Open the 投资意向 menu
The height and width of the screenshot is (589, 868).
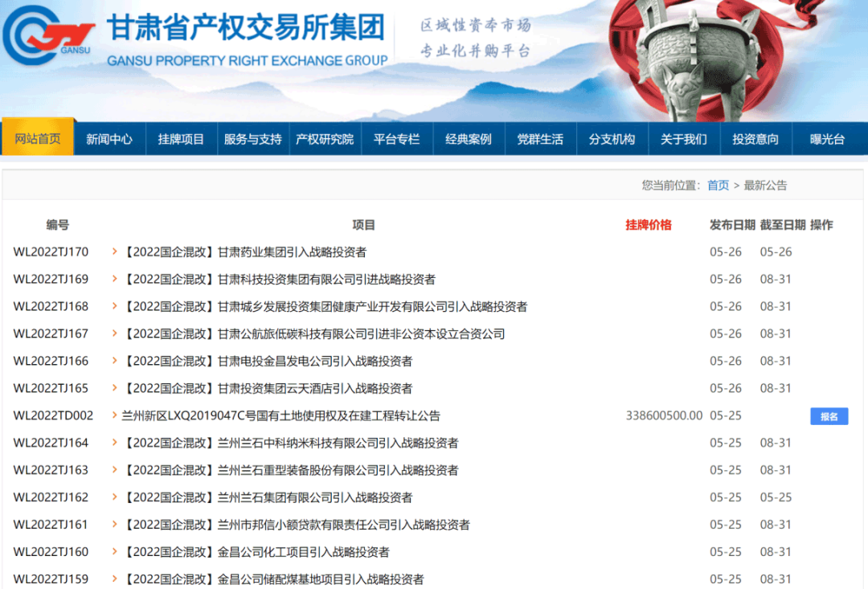[x=755, y=139]
